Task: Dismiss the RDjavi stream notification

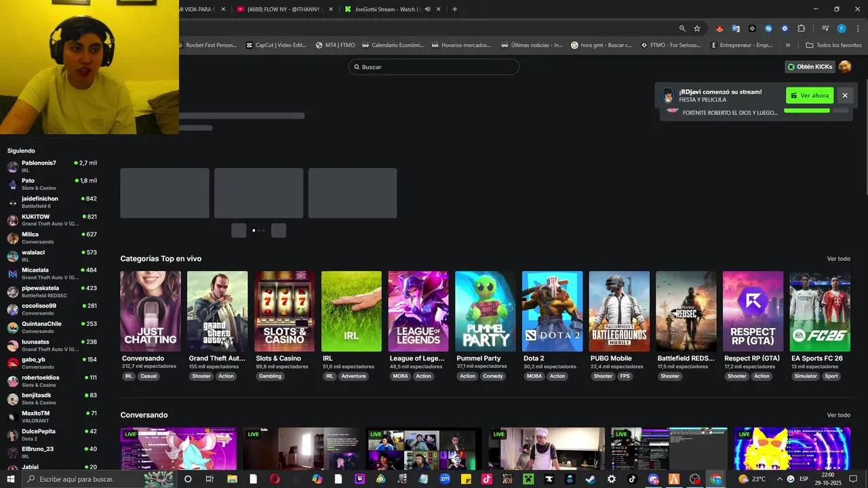Action: coord(845,96)
